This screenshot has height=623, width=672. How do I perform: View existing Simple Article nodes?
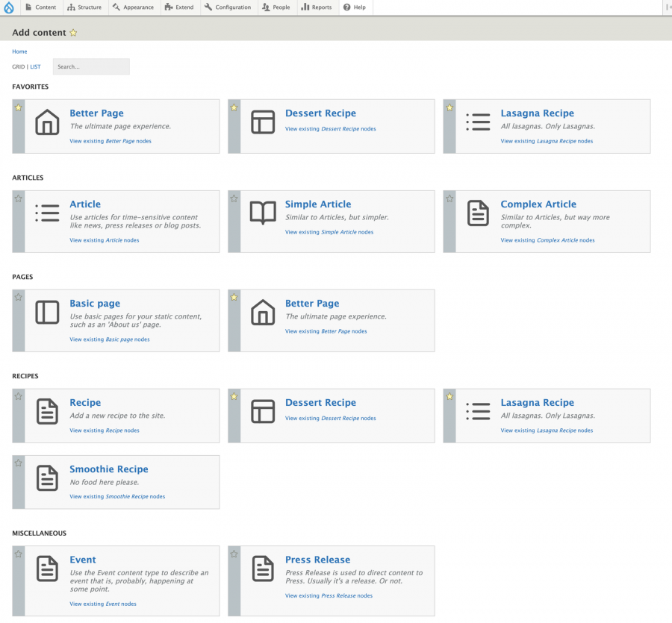[329, 232]
